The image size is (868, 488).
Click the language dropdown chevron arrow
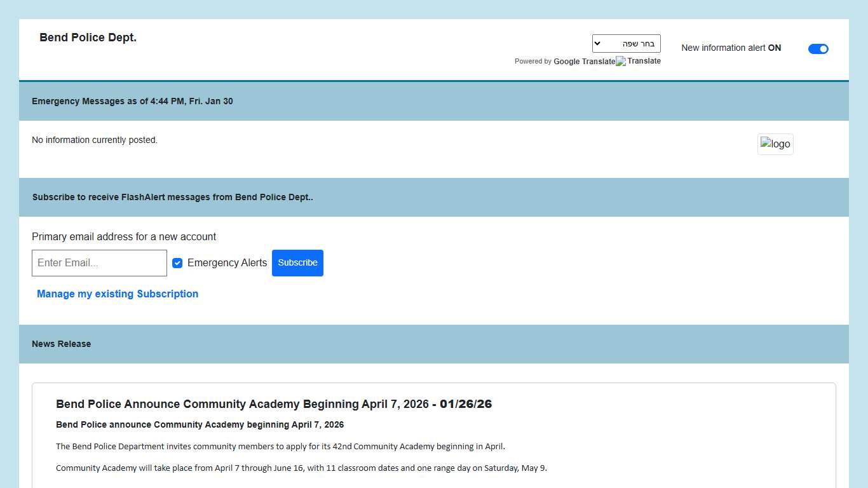point(597,44)
